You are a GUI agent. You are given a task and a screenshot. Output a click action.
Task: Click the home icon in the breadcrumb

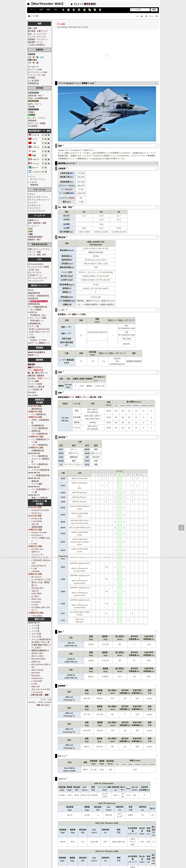tap(29, 16)
